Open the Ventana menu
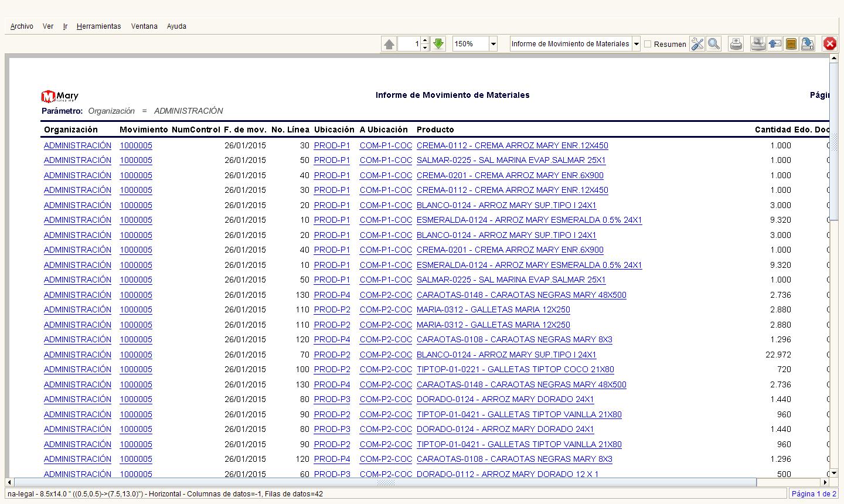Viewport: 844px width, 504px height. click(144, 26)
